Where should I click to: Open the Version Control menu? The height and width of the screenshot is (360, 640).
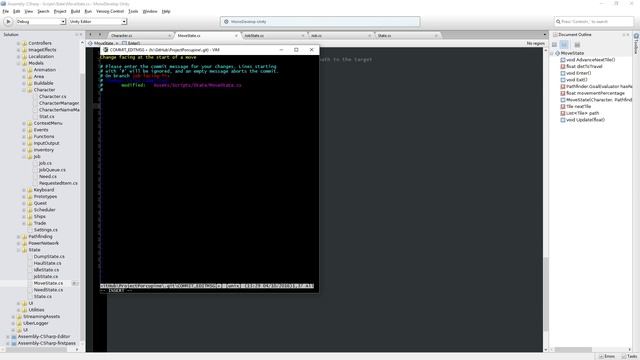(x=110, y=11)
